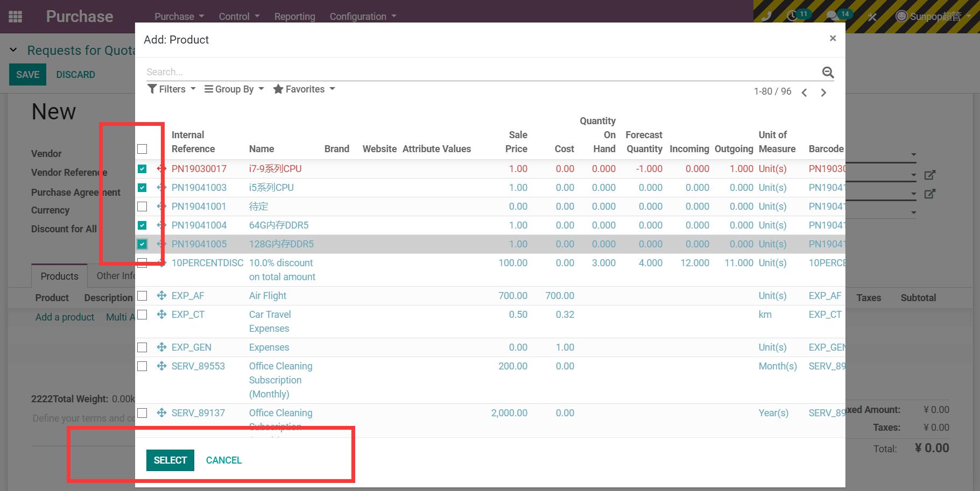Click the Purchase app title
Image resolution: width=980 pixels, height=491 pixels.
(79, 17)
